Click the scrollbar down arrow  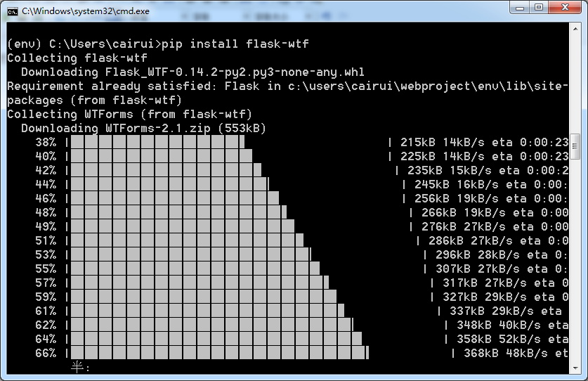tap(575, 368)
